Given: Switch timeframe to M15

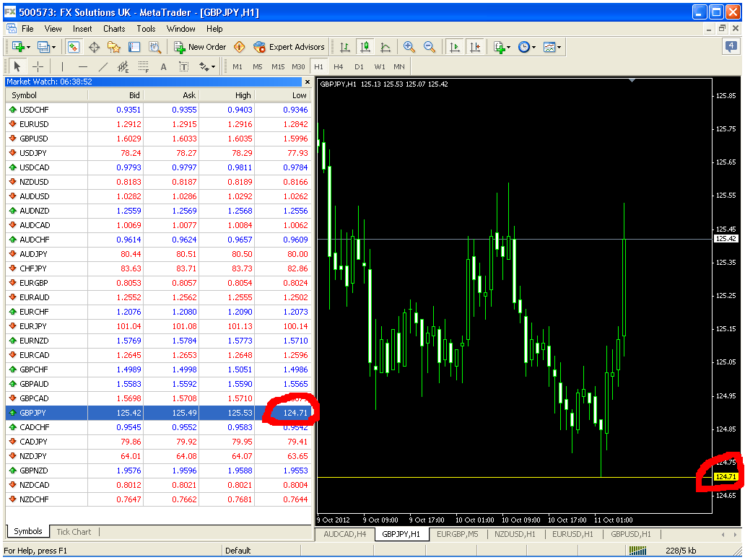Looking at the screenshot, I should (278, 67).
